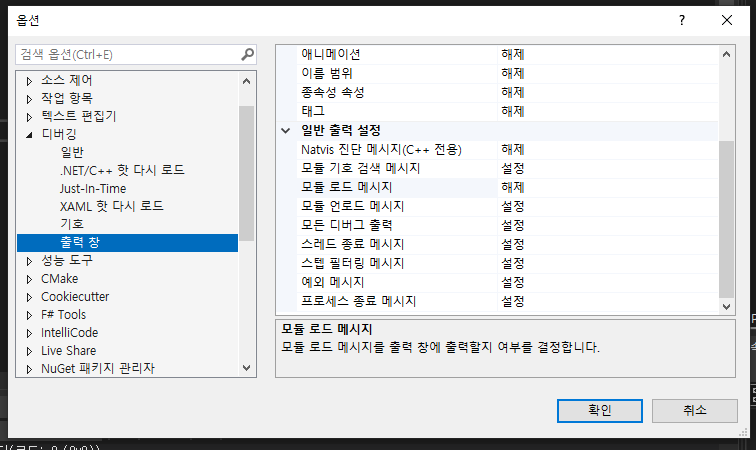Screen dimensions: 756x450
Task: Click the 취소 button
Action: [x=695, y=410]
